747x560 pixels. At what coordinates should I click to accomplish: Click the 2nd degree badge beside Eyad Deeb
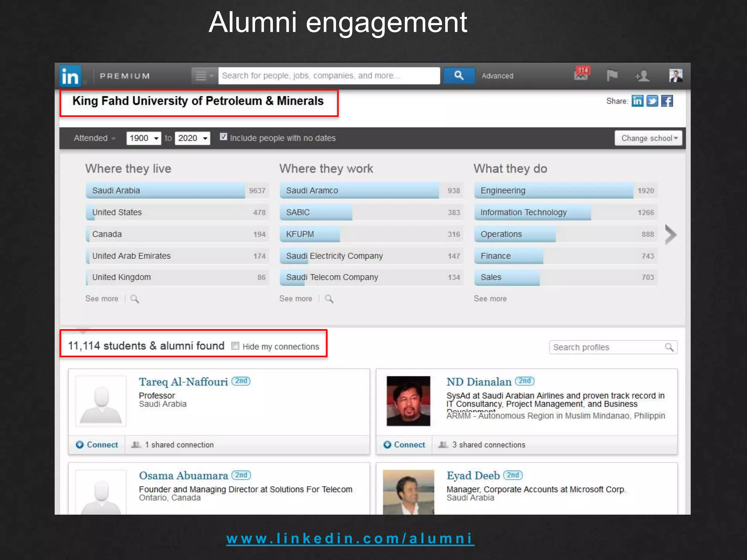pyautogui.click(x=513, y=475)
